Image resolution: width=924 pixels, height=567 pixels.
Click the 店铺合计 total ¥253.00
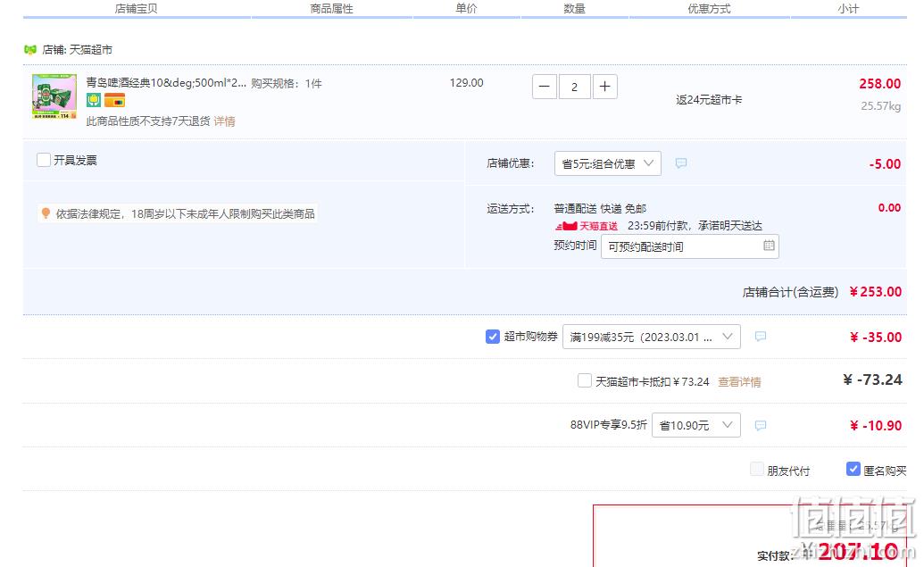click(x=876, y=292)
